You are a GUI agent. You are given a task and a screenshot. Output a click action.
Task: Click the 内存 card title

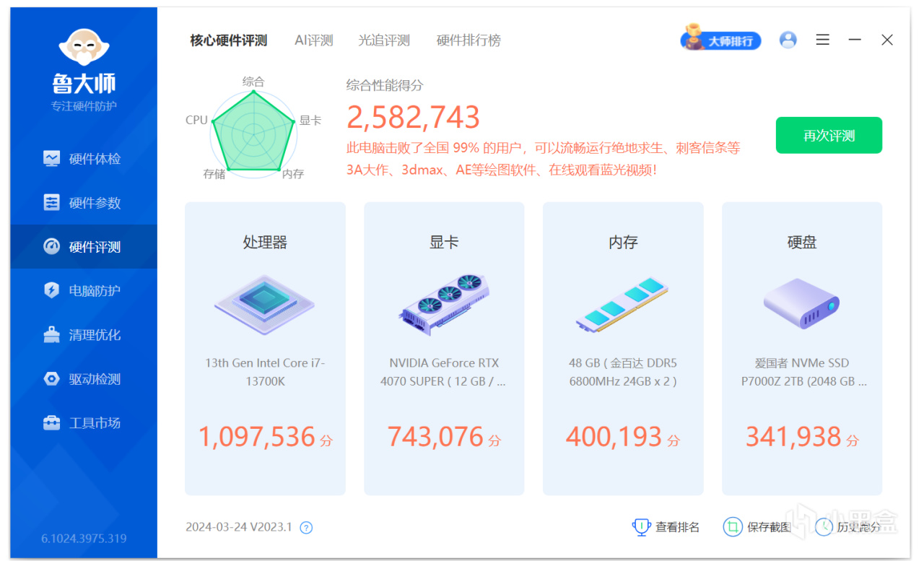point(623,243)
